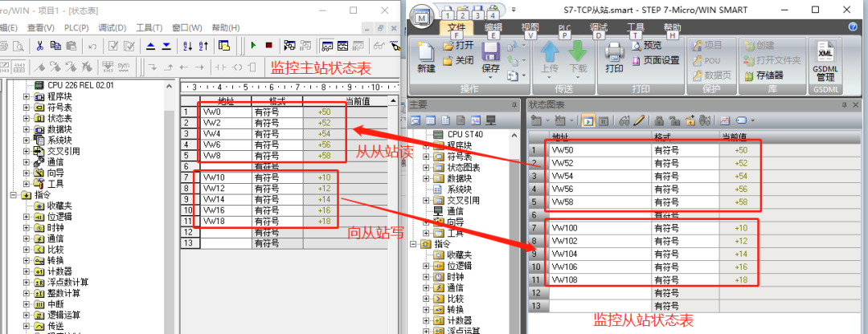This screenshot has height=334, width=868.
Task: Expand 程序块 in Micro/WIN tree
Action: coord(26,96)
